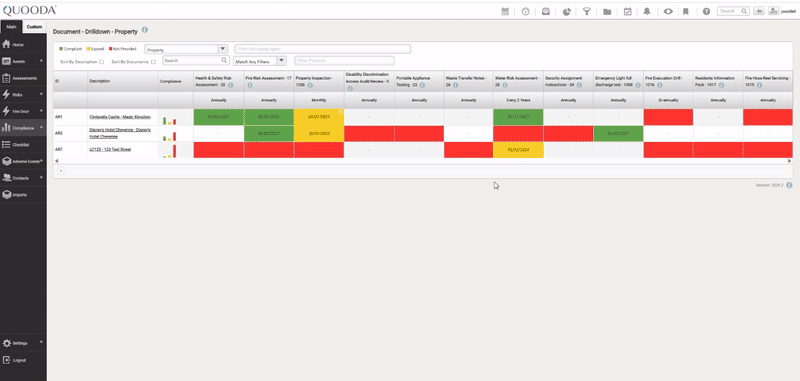Click the version info icon

789,185
